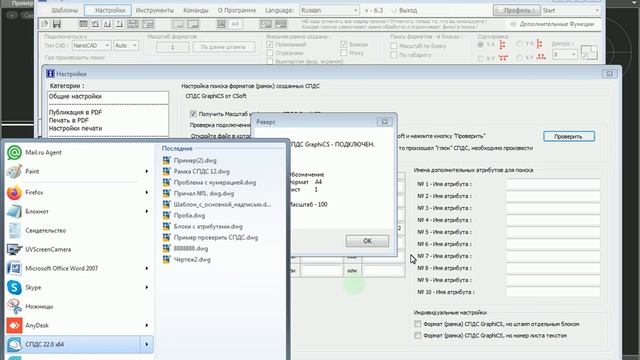Select Публикация в PDF category
Viewport: 640px width, 360px height.
[x=76, y=112]
